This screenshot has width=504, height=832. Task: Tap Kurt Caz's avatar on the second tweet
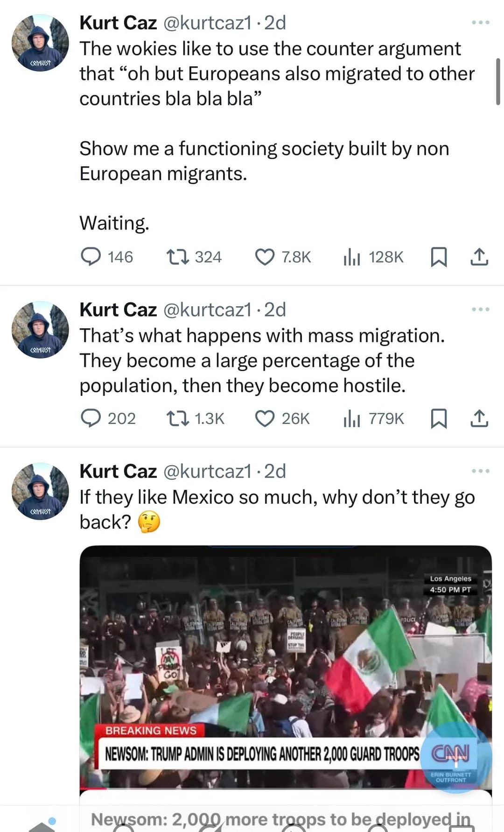pos(40,330)
